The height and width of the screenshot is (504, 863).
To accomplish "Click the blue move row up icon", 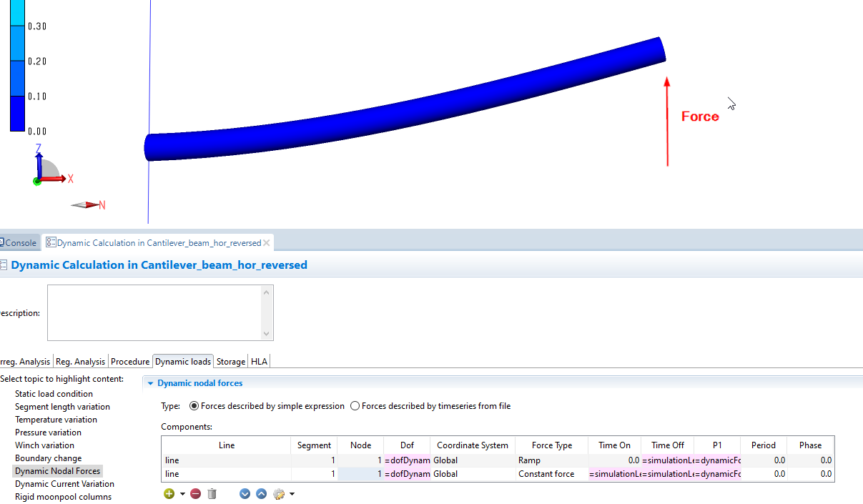I will pyautogui.click(x=261, y=494).
